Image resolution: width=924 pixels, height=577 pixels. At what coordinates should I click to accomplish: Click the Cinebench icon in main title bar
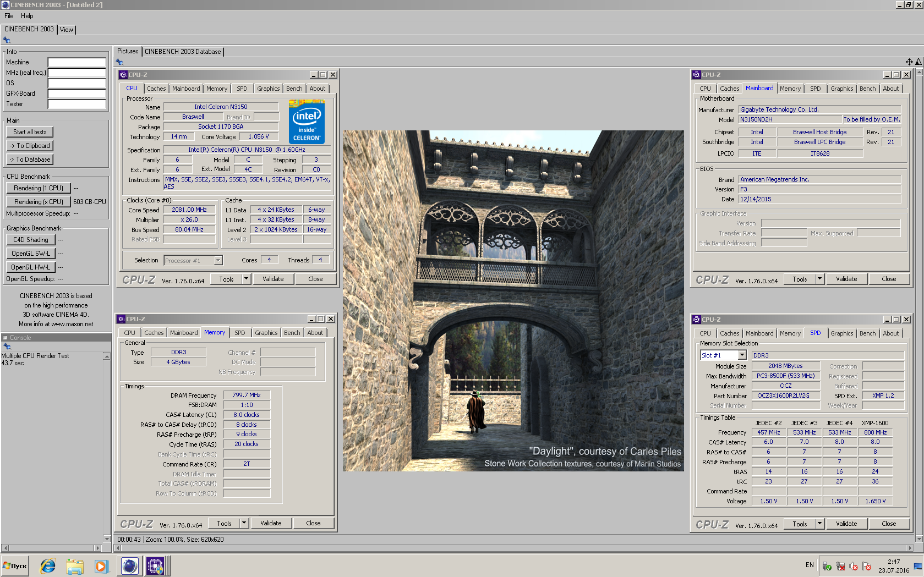[x=6, y=5]
